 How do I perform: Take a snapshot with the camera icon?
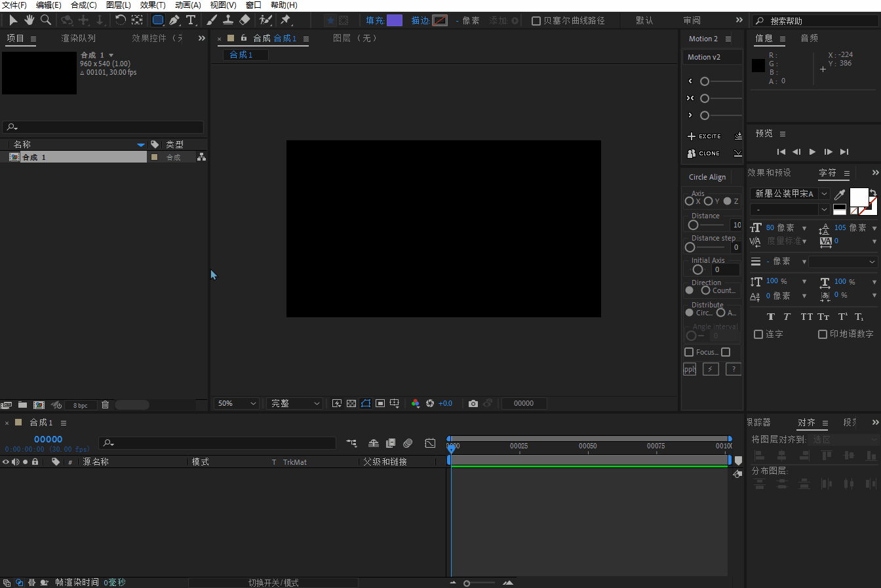pos(473,403)
